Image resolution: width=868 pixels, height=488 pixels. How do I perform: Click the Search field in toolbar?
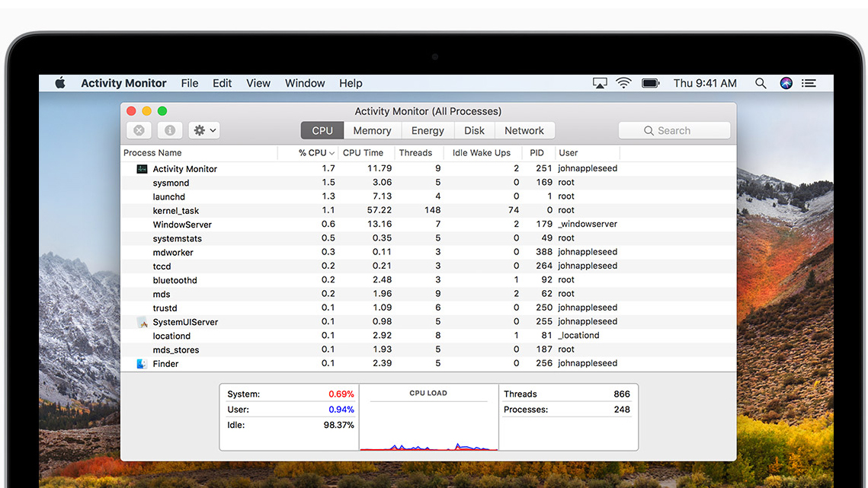coord(674,131)
